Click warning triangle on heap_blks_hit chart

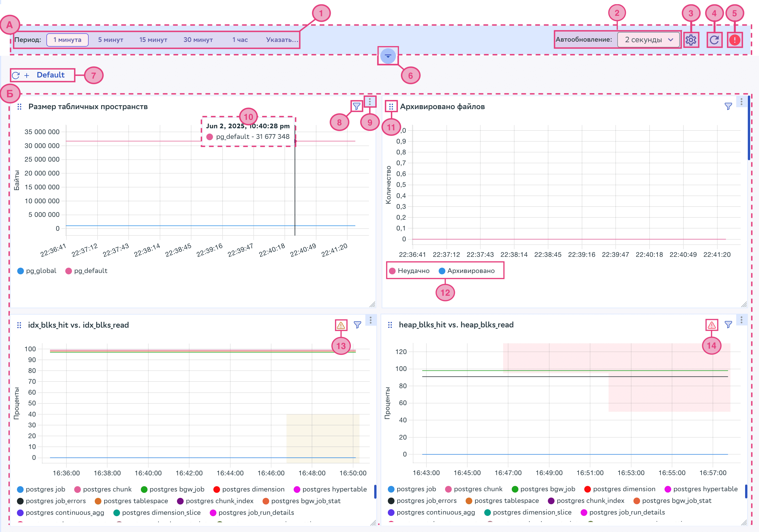(712, 325)
